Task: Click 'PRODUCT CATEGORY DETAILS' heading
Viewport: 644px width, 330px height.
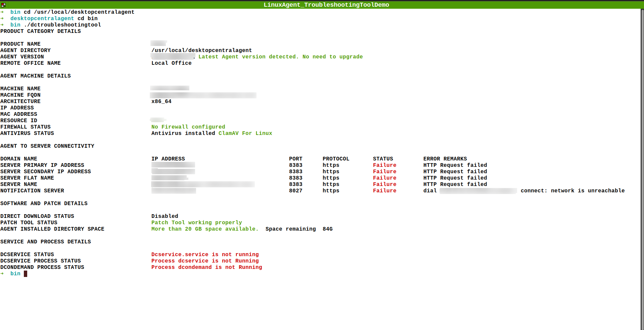Action: [41, 31]
